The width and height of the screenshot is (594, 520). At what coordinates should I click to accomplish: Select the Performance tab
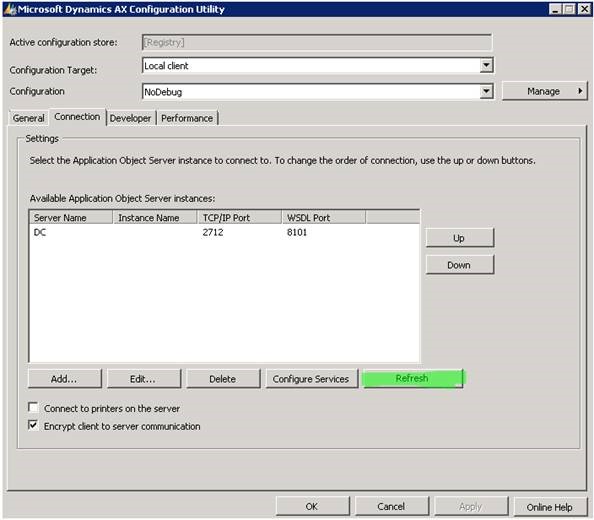[x=187, y=118]
